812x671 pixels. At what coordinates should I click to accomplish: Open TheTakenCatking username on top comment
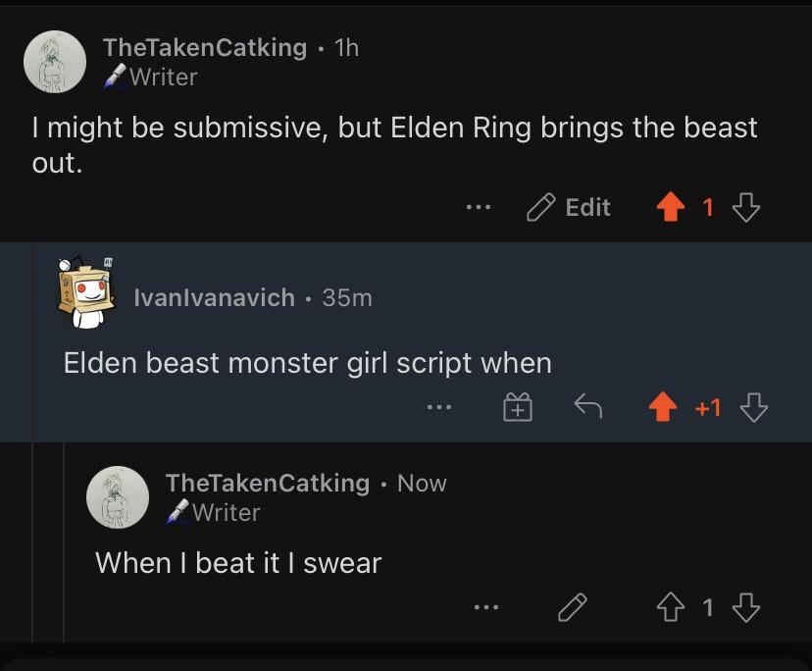(x=205, y=47)
